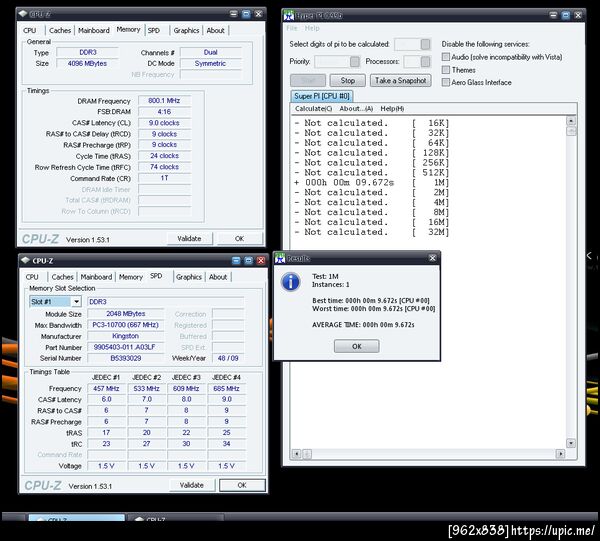Maximize the Hyper PI window
The image size is (600, 541).
[566, 15]
